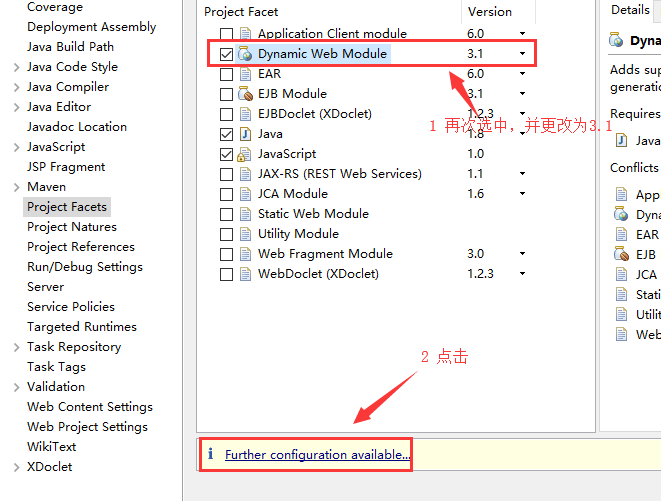Enable the Application Client module checkbox
This screenshot has height=501, width=661.
226,34
